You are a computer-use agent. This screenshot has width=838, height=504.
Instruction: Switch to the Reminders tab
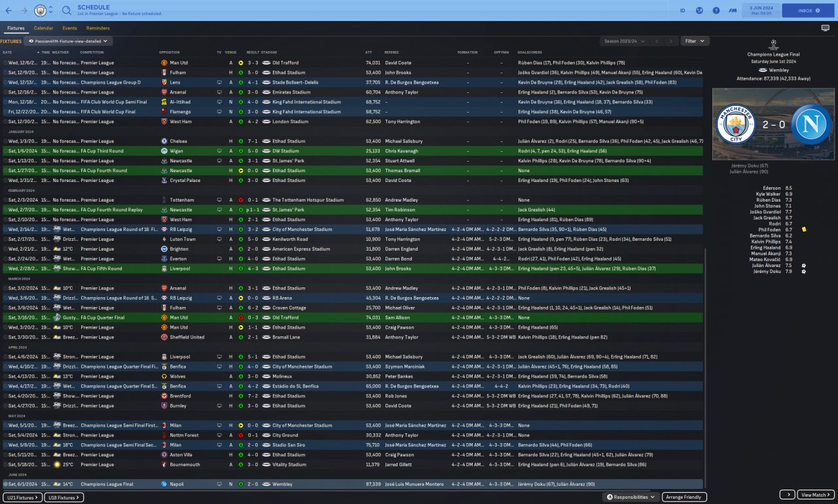tap(98, 28)
